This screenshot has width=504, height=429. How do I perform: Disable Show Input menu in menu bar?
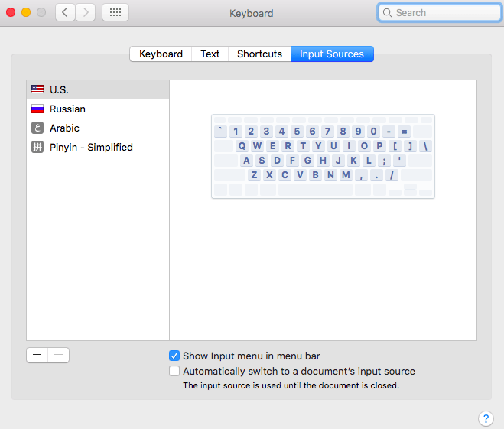[x=174, y=356]
